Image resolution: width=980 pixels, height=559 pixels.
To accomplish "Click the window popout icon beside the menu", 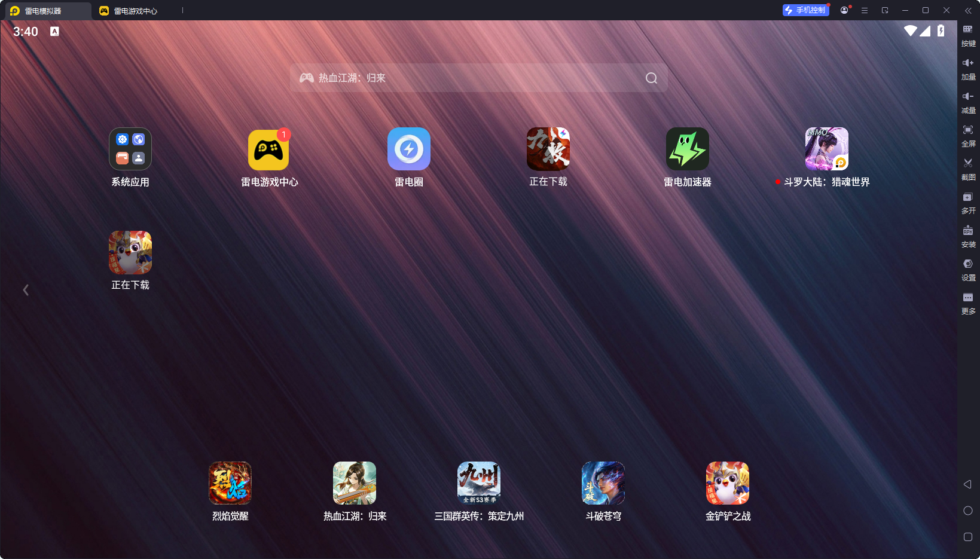I will point(885,10).
